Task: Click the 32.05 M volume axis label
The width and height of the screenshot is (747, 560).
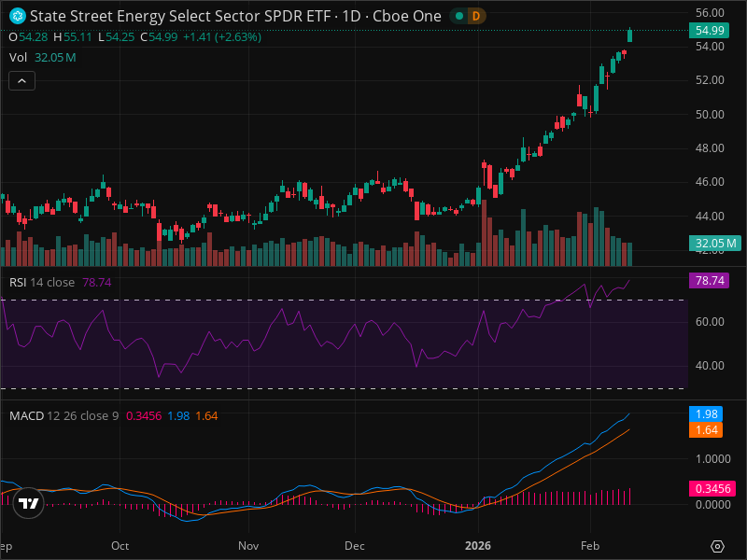Action: pyautogui.click(x=715, y=244)
